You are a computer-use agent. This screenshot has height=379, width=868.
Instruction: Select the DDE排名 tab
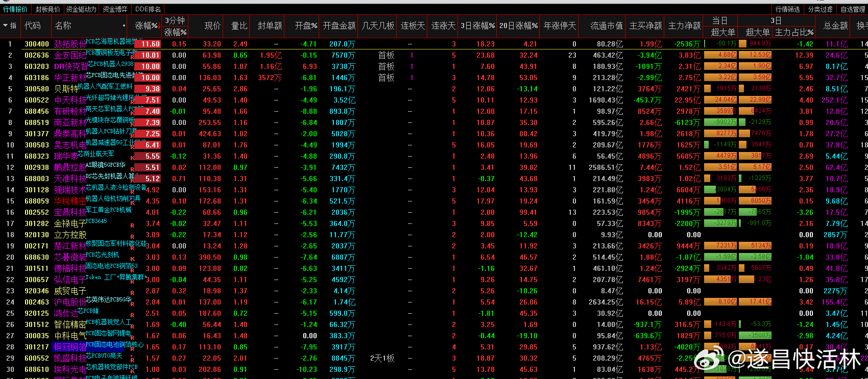[148, 9]
